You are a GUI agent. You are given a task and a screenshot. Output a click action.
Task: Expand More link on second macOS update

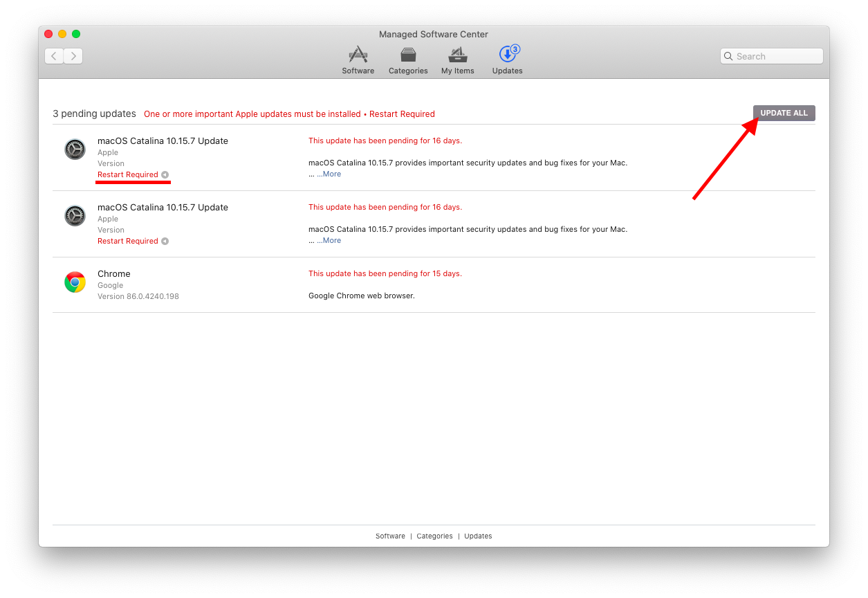click(x=329, y=241)
